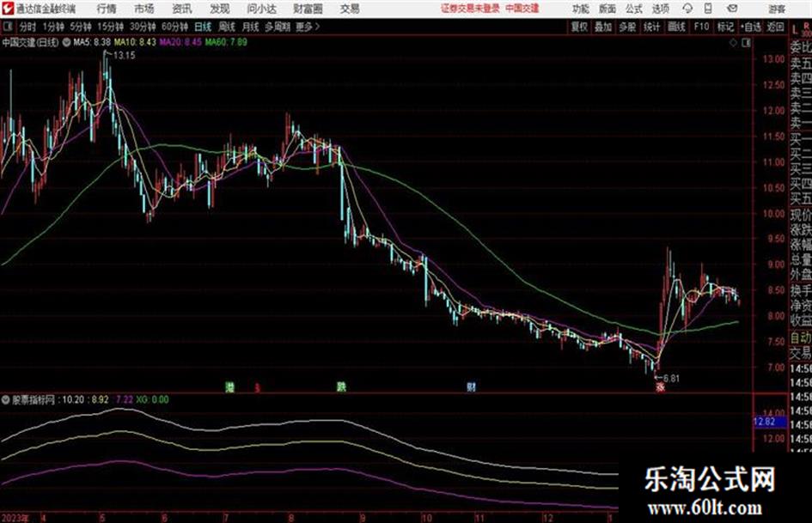Switch to the 月线 monthly tab
Screen dimensions: 812x523
251,27
